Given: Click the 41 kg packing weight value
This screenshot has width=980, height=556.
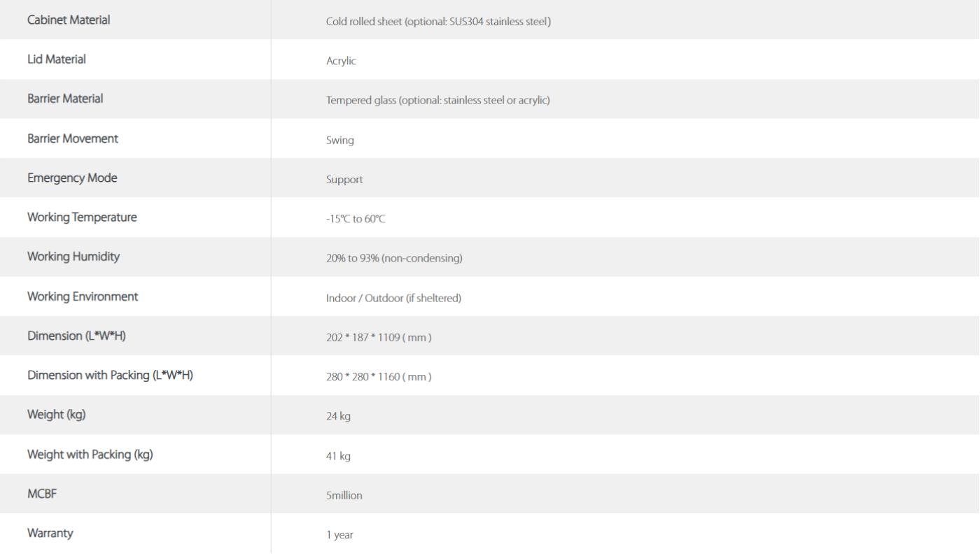Looking at the screenshot, I should coord(338,456).
